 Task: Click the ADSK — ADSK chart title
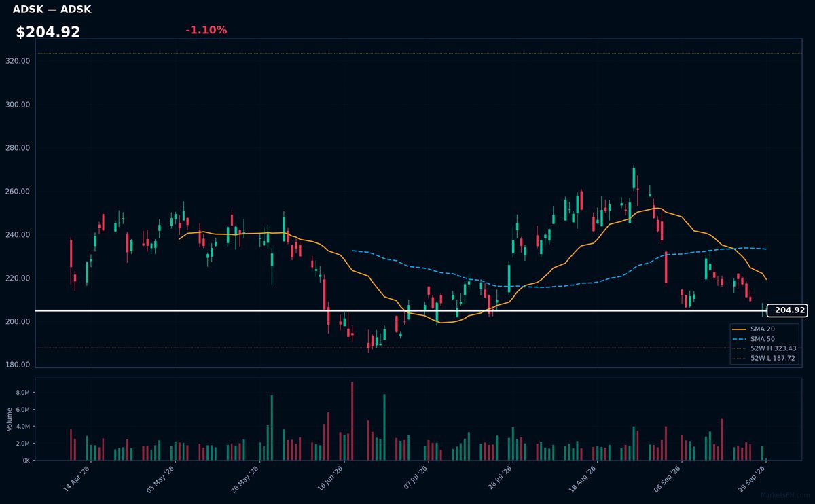pyautogui.click(x=52, y=10)
